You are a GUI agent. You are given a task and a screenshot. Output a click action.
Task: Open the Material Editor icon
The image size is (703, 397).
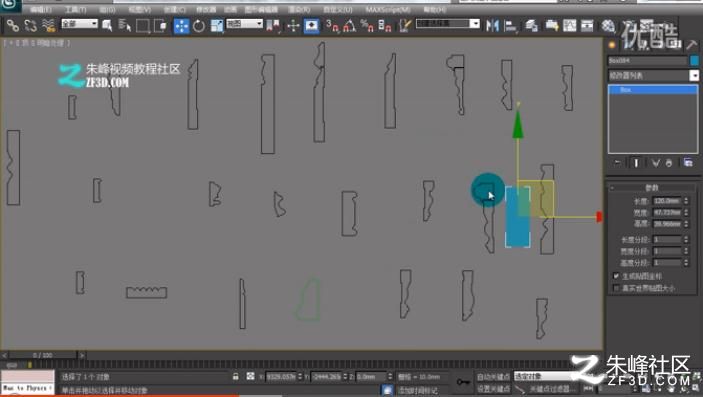coord(608,26)
